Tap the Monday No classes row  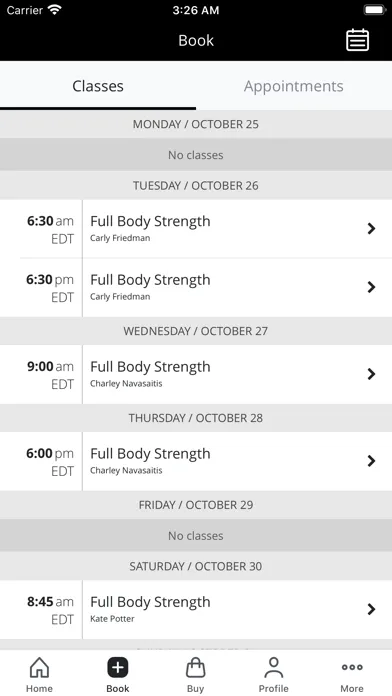[x=196, y=155]
